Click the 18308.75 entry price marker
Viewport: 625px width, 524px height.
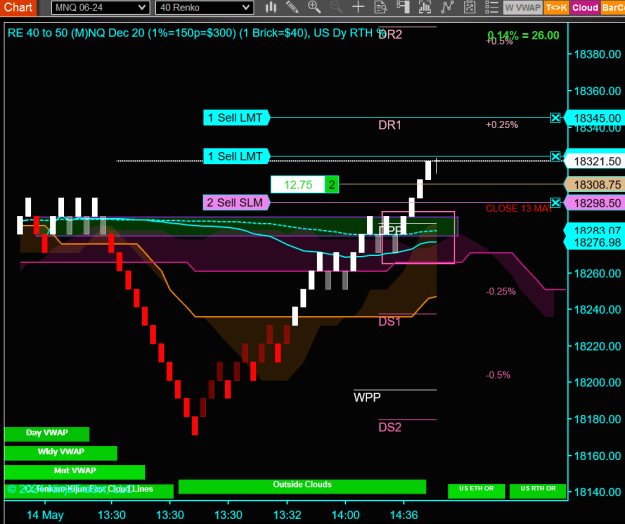point(595,184)
